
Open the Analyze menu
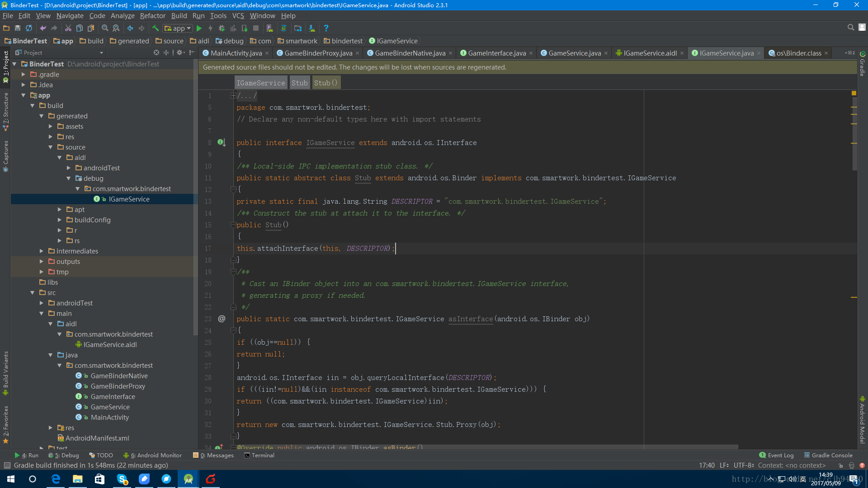[123, 15]
